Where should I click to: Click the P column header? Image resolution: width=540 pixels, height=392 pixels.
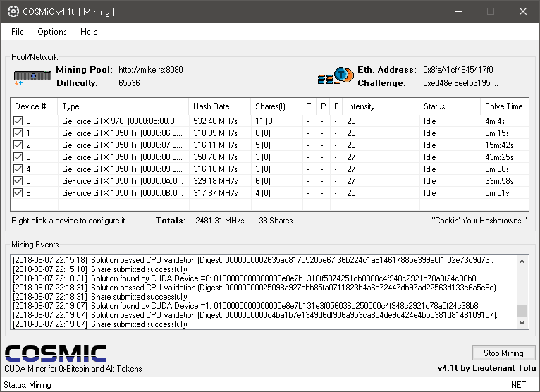point(323,106)
